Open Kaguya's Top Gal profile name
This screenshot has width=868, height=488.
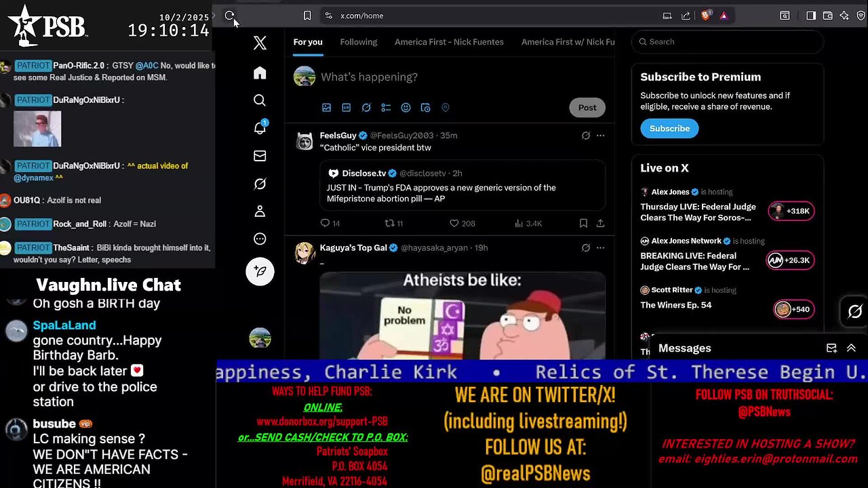[353, 248]
